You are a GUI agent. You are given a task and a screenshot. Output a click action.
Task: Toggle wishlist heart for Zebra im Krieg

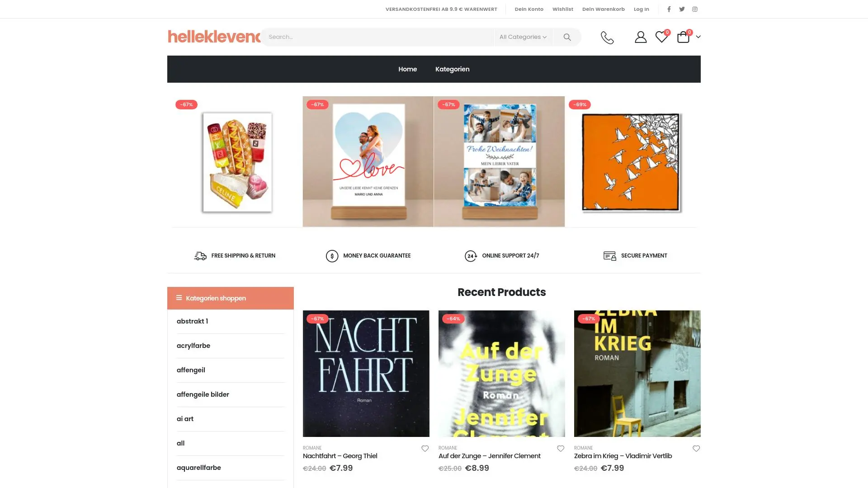696,449
